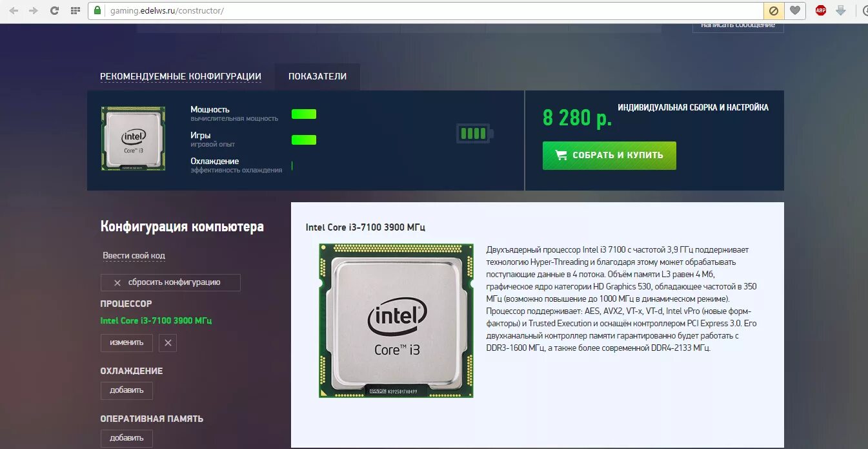868x449 pixels.
Task: Open the apps grid icon
Action: 76,10
